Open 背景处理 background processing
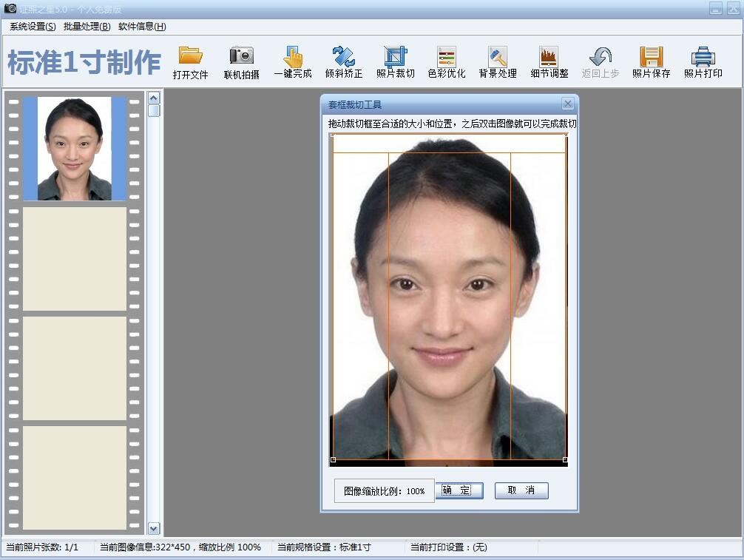Image resolution: width=744 pixels, height=560 pixels. click(498, 61)
